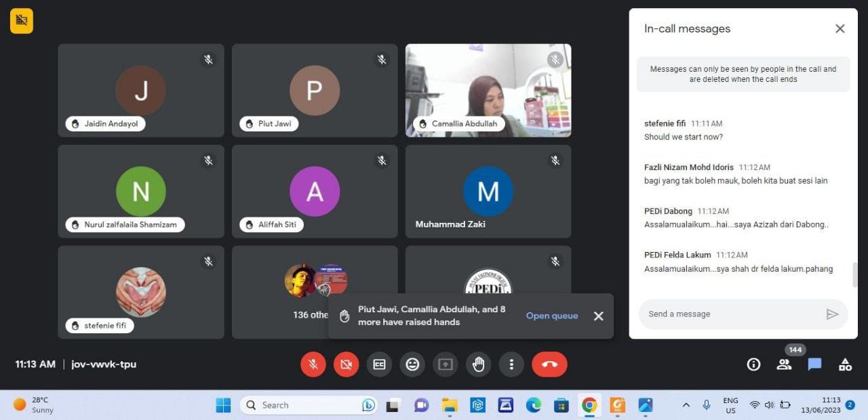
Task: Click the present screen icon
Action: 445,364
